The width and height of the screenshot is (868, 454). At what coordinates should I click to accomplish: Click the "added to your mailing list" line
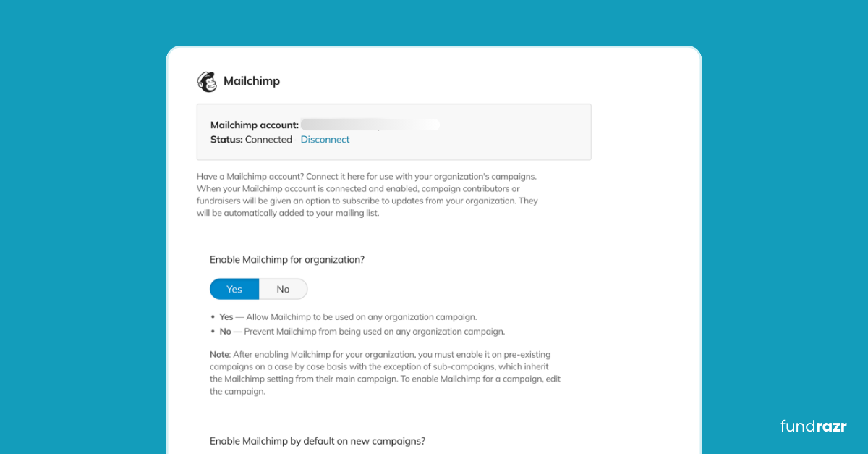point(288,213)
